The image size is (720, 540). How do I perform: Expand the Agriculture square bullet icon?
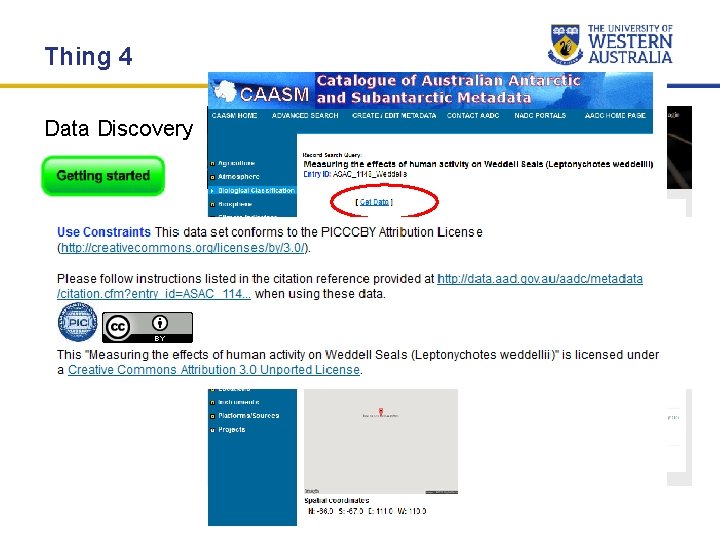coord(213,163)
